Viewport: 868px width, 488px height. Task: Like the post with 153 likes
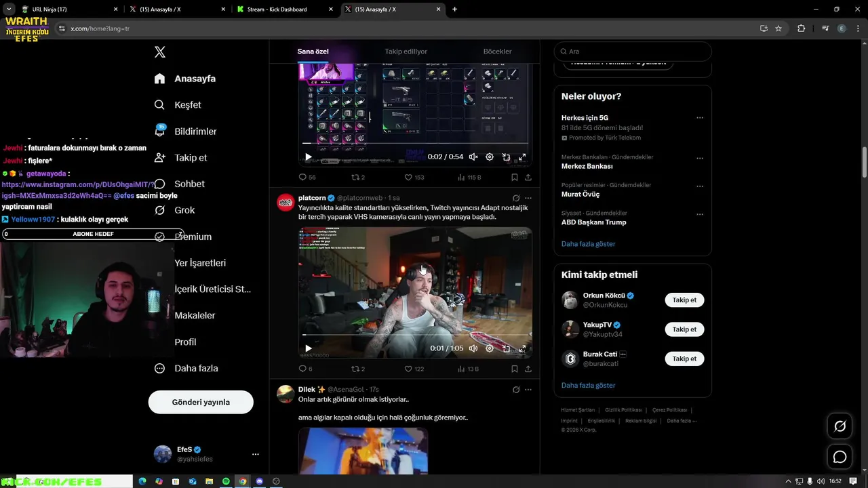[414, 178]
